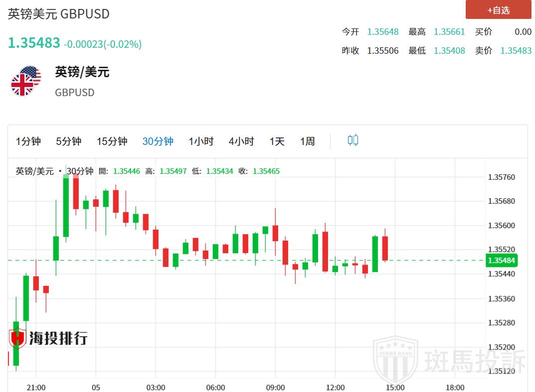Click the 12:00 time axis label
This screenshot has height=392, width=535.
pos(335,388)
